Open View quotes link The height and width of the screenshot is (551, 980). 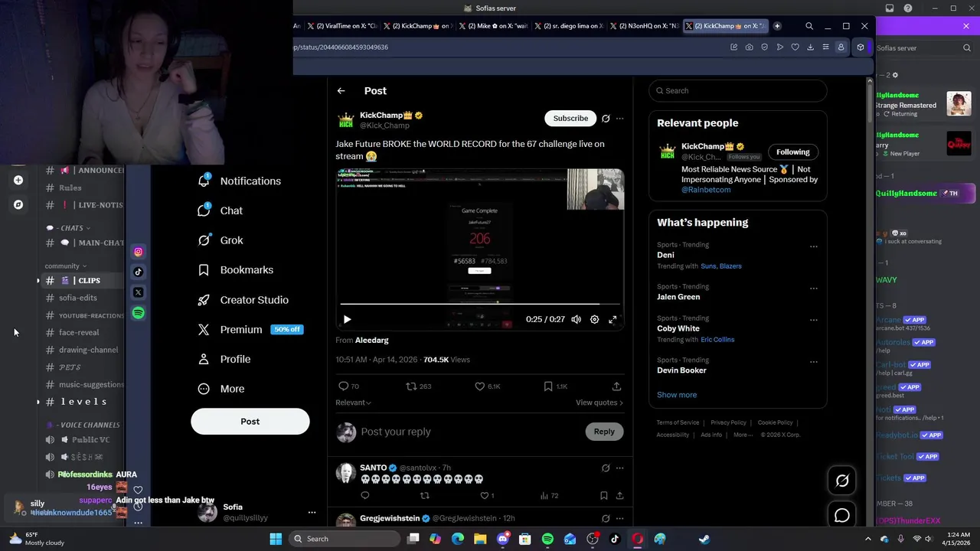click(599, 403)
